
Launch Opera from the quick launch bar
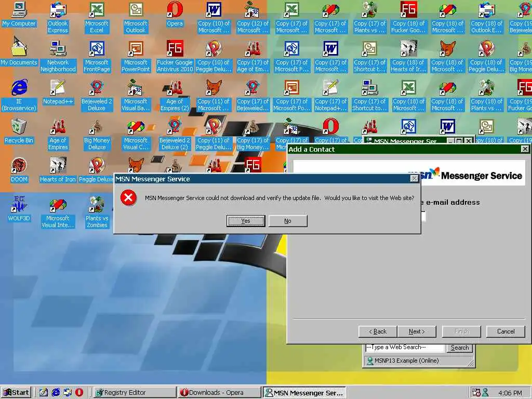tap(79, 393)
